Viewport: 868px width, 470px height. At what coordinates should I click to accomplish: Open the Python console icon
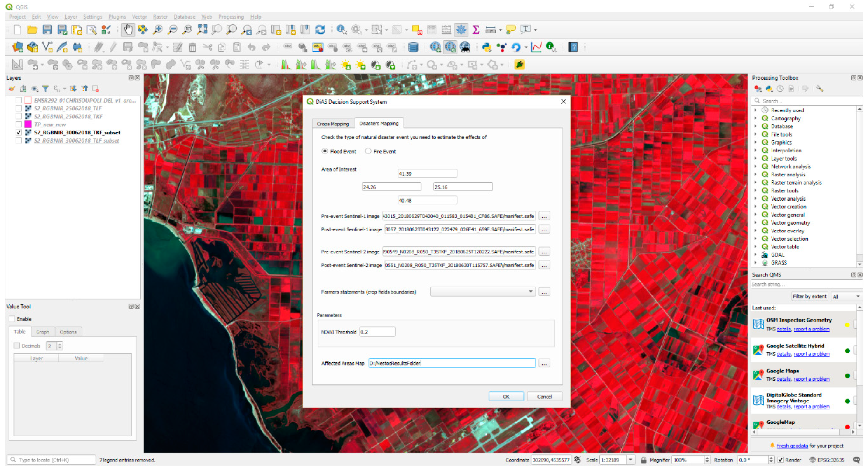[x=486, y=47]
